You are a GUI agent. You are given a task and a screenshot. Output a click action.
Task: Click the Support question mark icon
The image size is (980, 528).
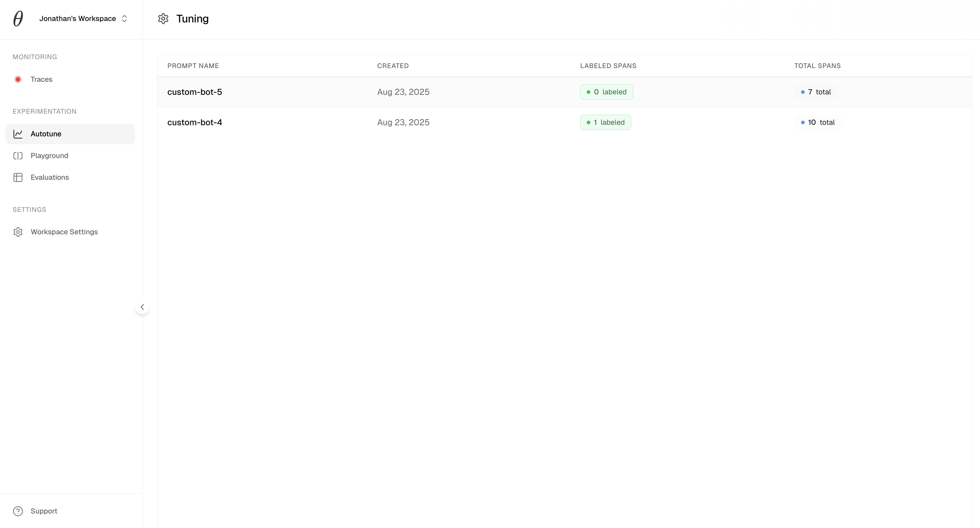(x=18, y=511)
